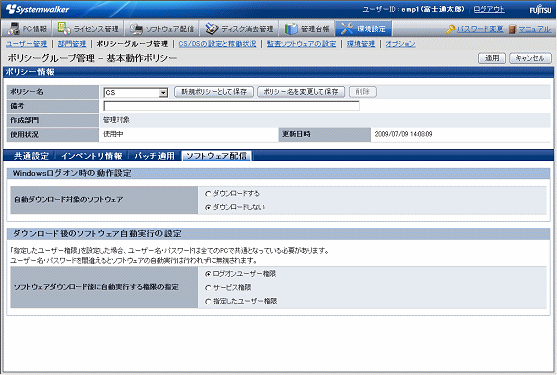Expand the ポリシー名 dropdown showing CS
This screenshot has width=557, height=375.
163,93
